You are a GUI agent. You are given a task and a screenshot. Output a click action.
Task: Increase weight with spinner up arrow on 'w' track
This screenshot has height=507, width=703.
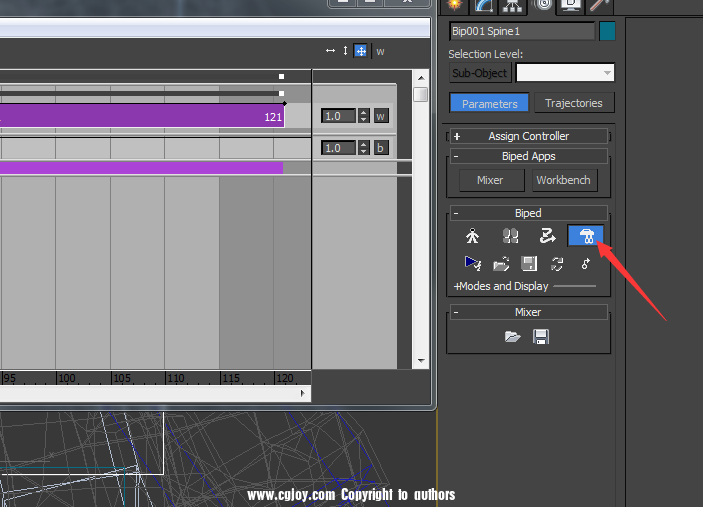[x=364, y=113]
